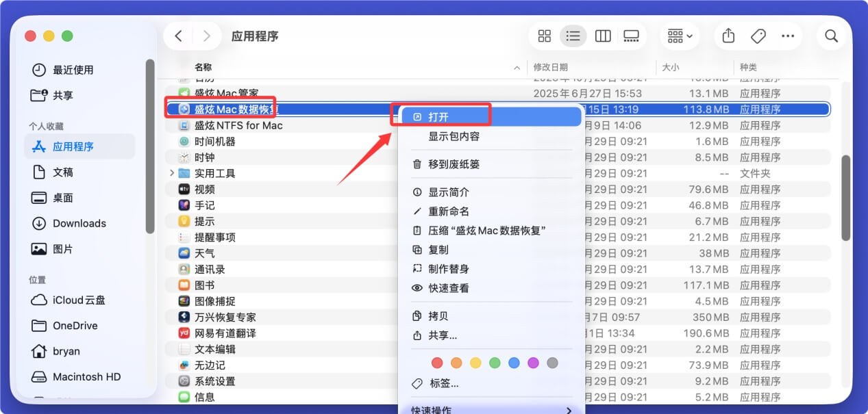
Task: Open the Downloads sidebar entry
Action: click(x=79, y=223)
